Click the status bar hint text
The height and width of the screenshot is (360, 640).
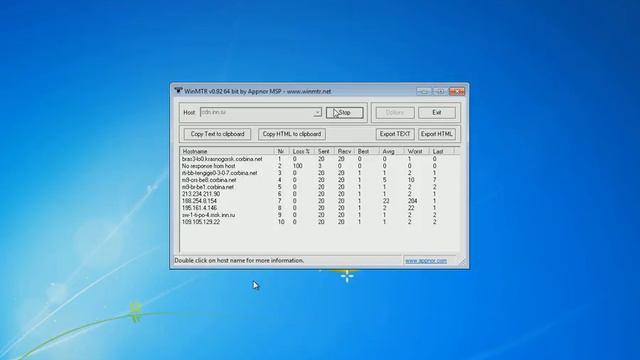239,260
